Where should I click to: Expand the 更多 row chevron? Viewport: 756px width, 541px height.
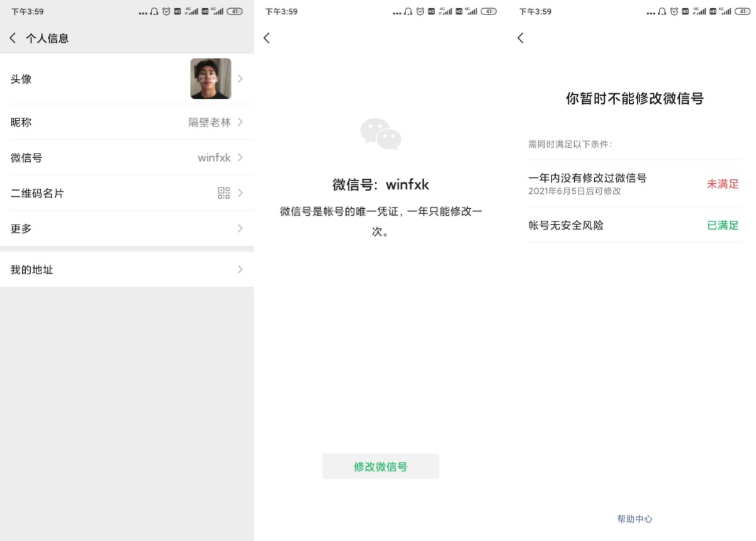[240, 228]
